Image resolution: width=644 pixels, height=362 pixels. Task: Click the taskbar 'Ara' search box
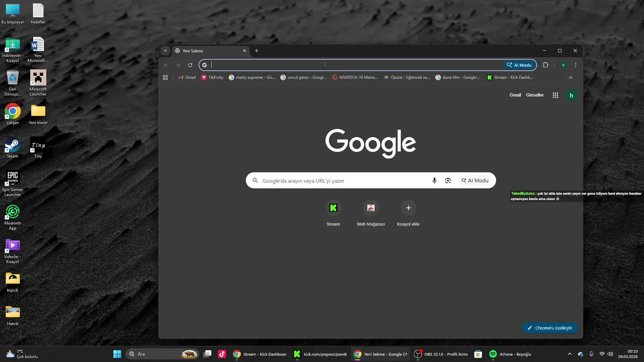pyautogui.click(x=162, y=354)
